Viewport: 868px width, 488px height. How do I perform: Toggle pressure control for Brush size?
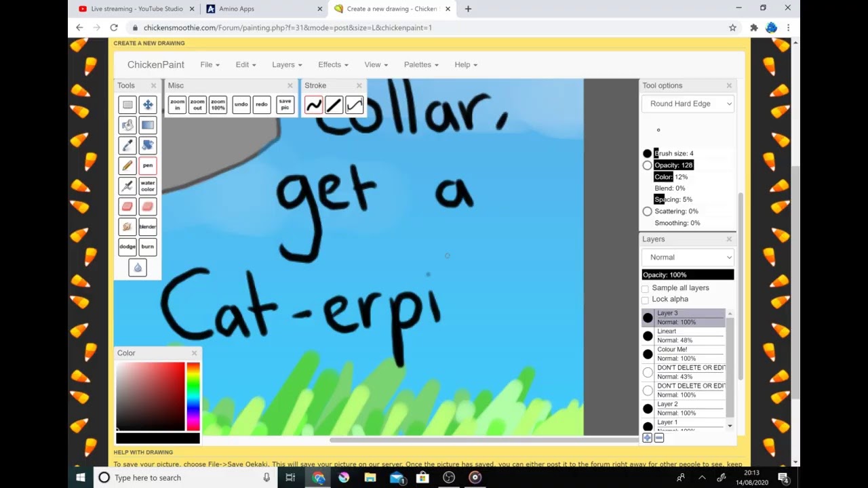[647, 154]
